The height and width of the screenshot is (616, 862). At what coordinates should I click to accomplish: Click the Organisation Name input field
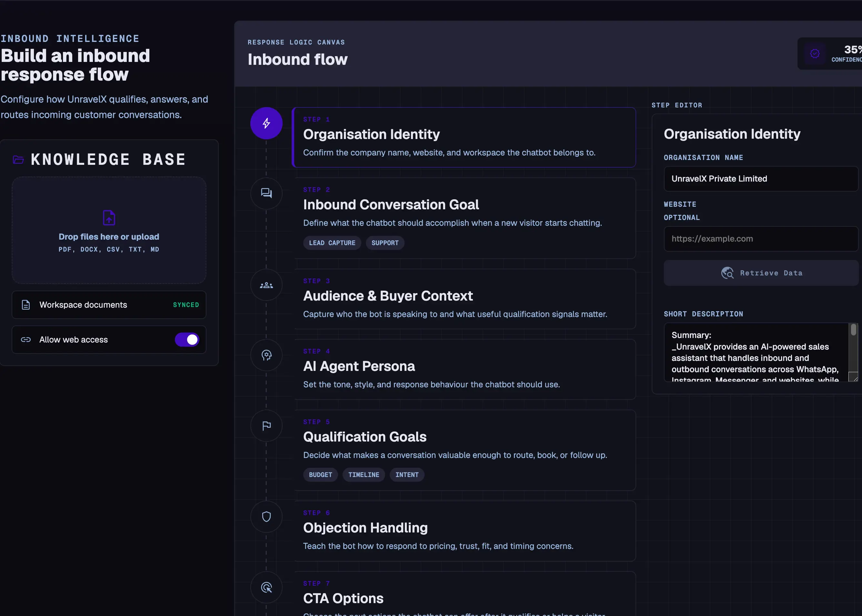(x=761, y=179)
